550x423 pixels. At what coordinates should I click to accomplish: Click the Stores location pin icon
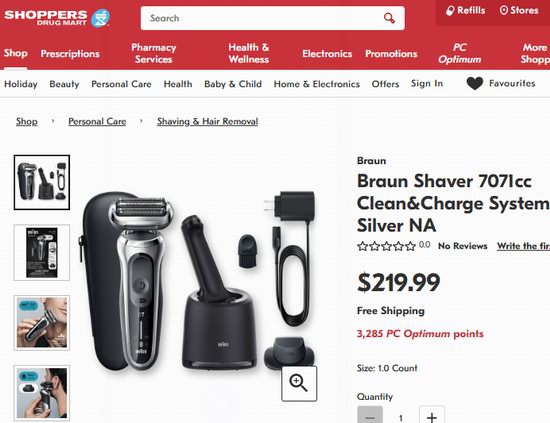[x=504, y=11]
